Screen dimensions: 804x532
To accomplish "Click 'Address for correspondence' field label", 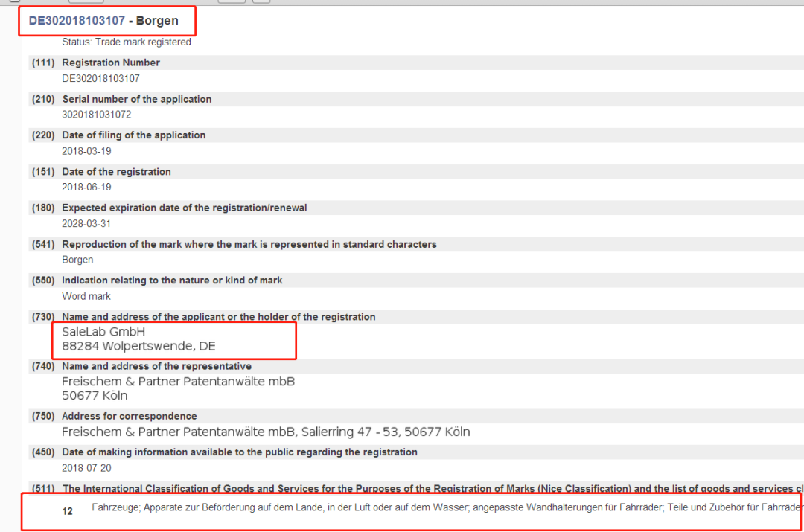I will click(x=130, y=416).
